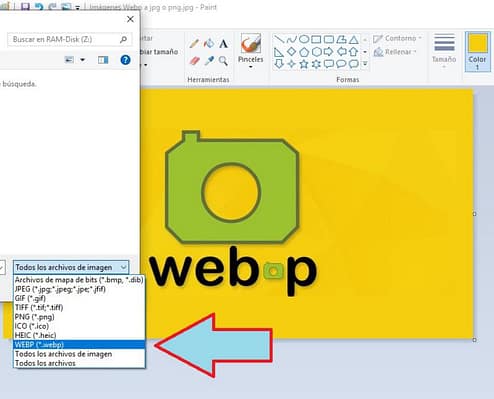Click the Undo icon in title bar
494x399 pixels.
(39, 7)
